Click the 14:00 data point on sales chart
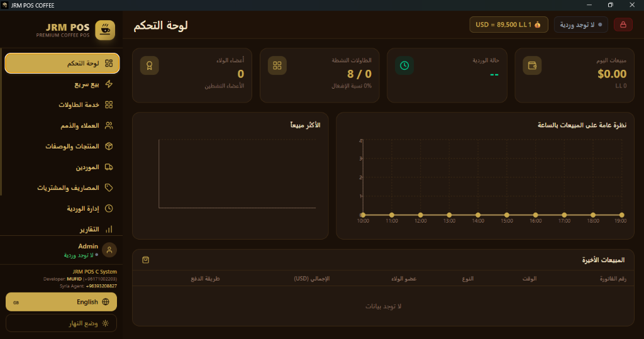 (x=478, y=215)
